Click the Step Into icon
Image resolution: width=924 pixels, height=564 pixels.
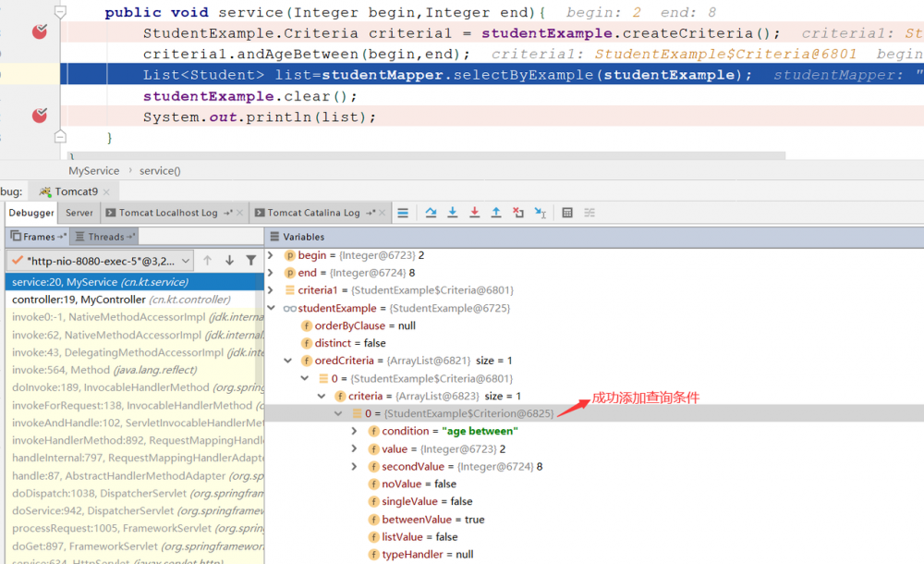coord(453,213)
